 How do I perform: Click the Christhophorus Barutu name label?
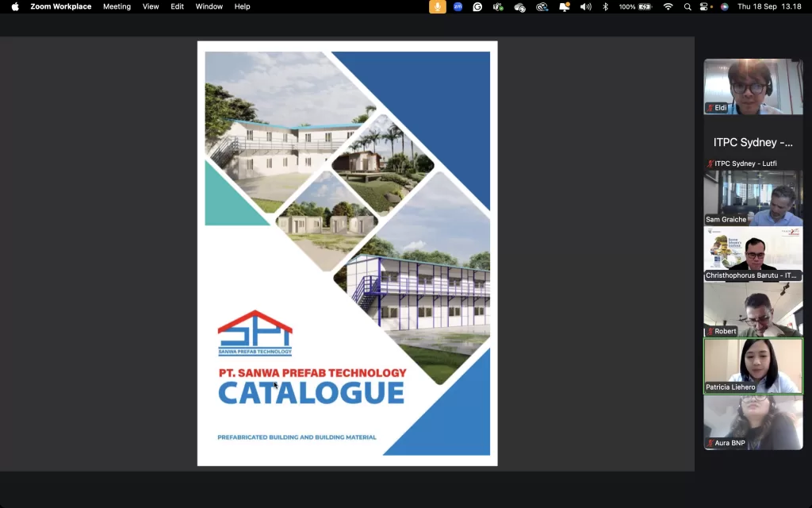point(751,275)
